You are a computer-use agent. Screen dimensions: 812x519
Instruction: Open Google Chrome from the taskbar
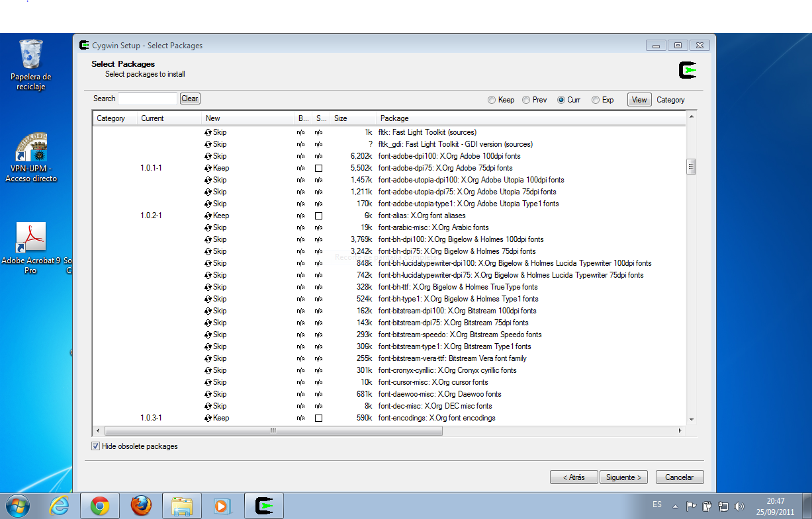click(100, 506)
